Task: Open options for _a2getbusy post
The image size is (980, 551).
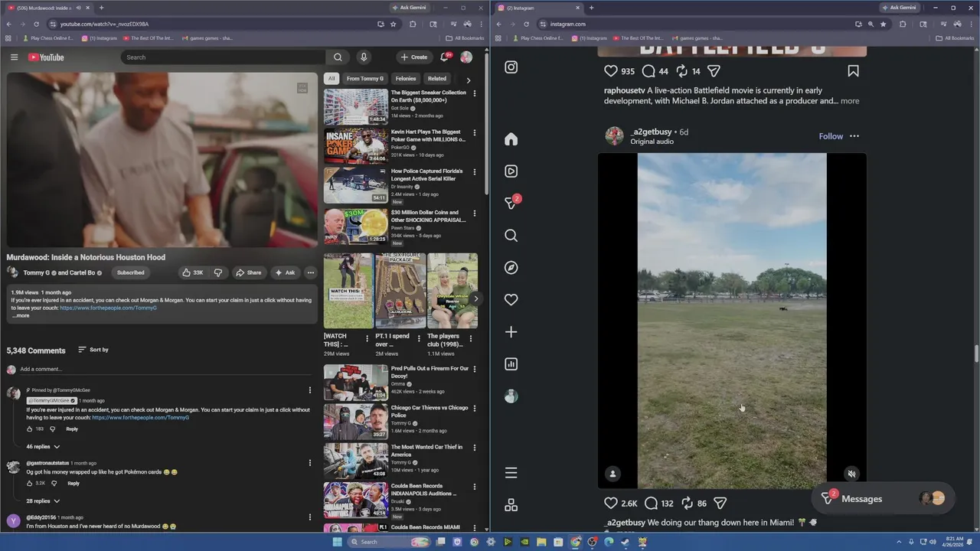Action: (854, 136)
